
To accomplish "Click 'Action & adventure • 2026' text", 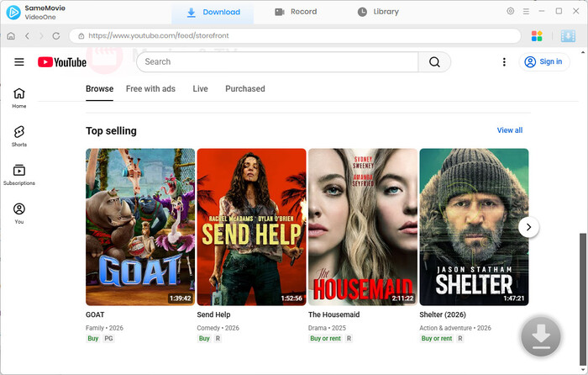I will click(x=455, y=328).
